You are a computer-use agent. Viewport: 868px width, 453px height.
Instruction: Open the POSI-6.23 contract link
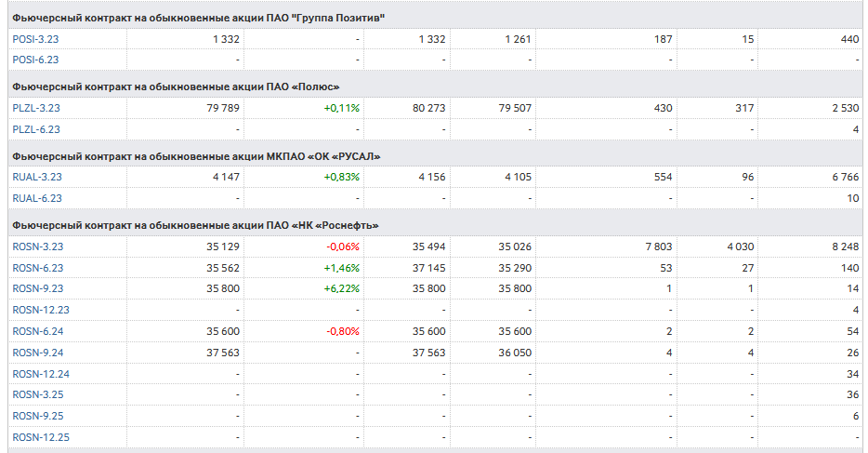(x=35, y=60)
